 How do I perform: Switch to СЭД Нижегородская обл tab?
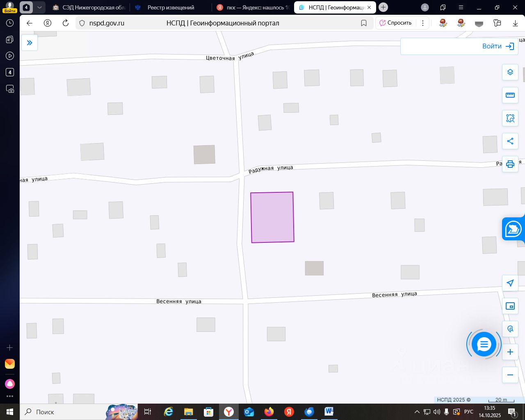point(89,7)
